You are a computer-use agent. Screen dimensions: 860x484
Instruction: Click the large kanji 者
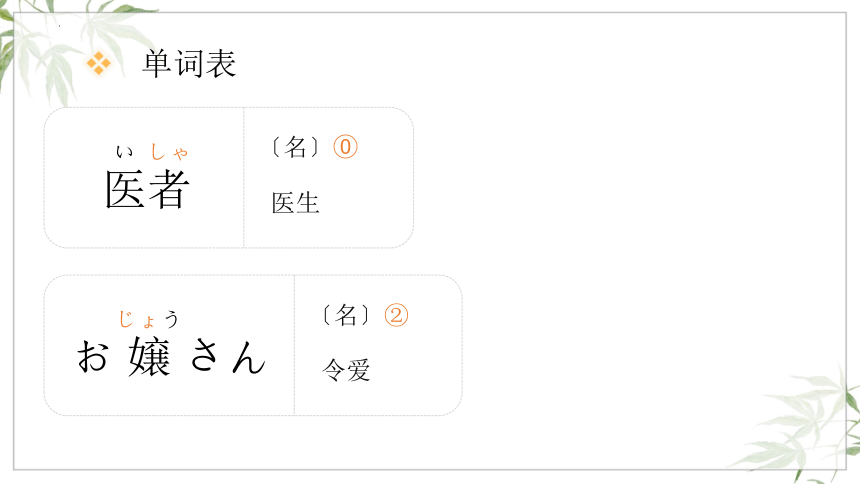[x=170, y=189]
